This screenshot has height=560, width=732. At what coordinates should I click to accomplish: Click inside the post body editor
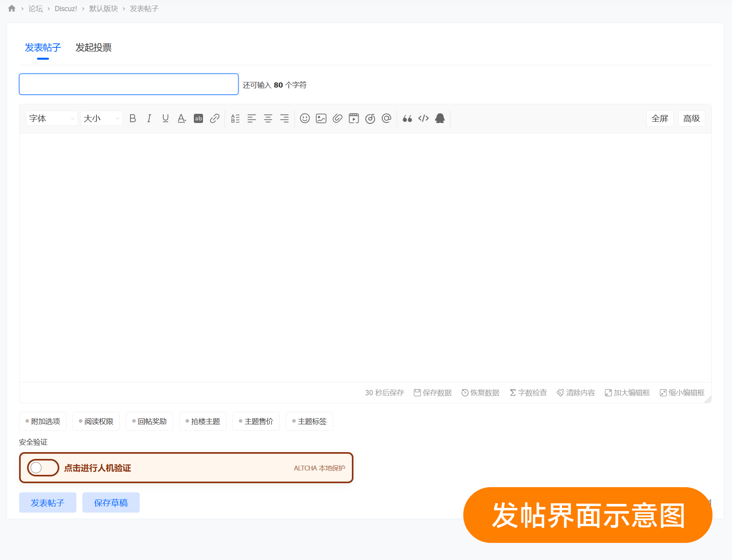pos(365,258)
